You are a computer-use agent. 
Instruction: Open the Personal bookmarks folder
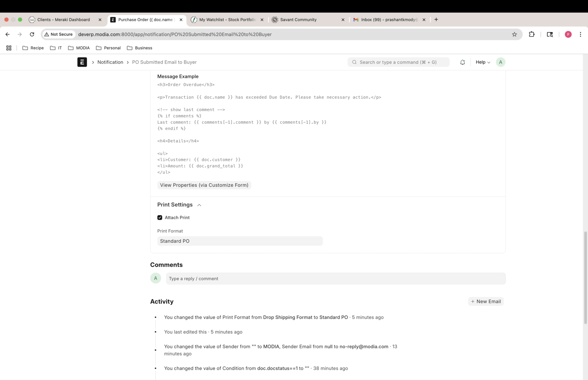(x=108, y=48)
